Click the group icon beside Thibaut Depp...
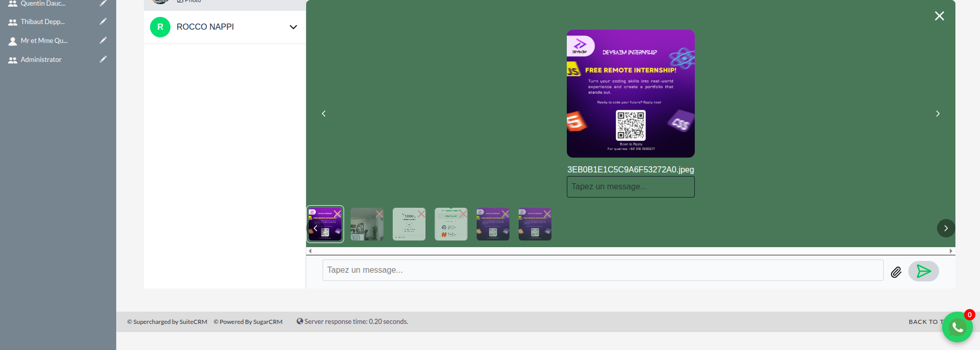 point(13,22)
